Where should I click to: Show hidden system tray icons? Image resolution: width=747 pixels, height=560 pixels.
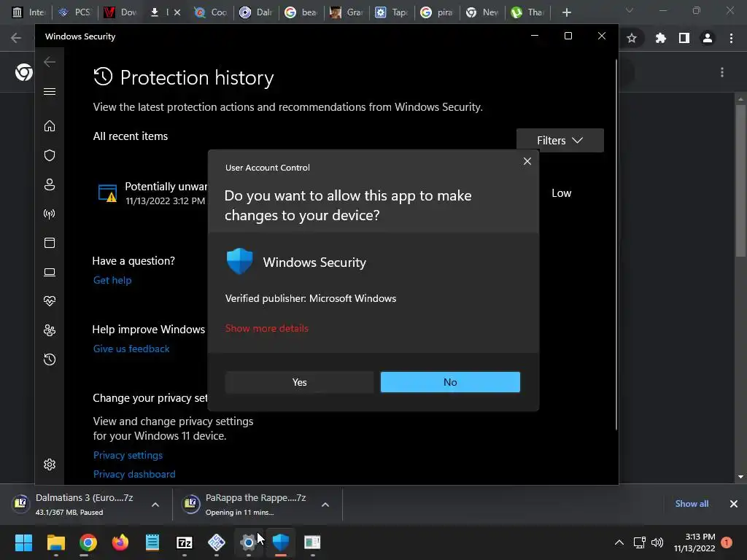[x=619, y=542]
